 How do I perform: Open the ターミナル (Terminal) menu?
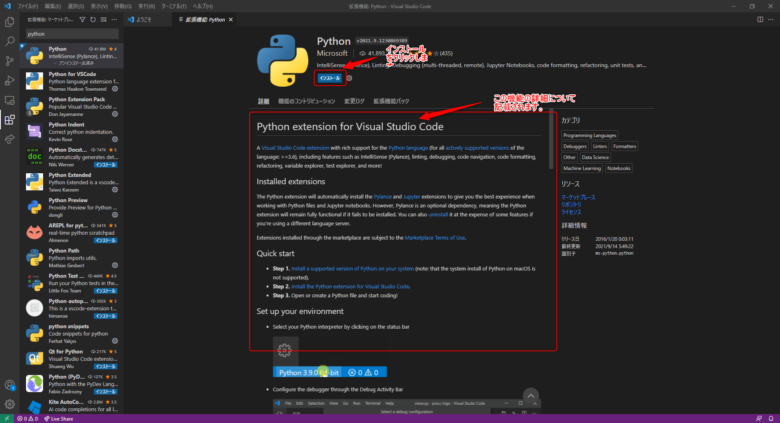174,6
